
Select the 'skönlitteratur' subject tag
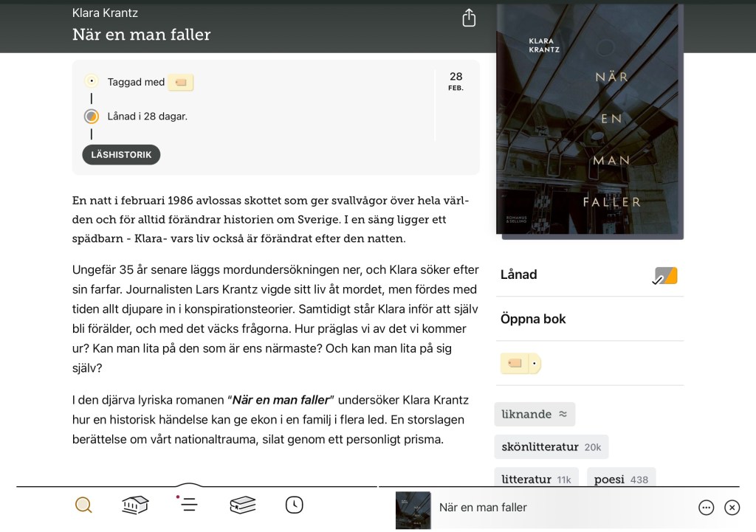tap(551, 447)
